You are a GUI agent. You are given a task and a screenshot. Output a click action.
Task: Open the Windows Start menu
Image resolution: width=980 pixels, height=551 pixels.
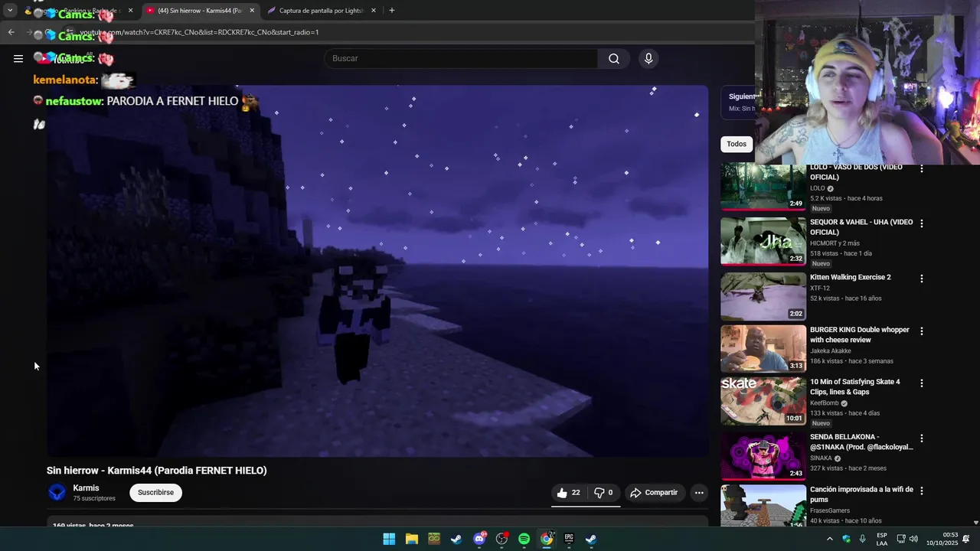(x=389, y=539)
